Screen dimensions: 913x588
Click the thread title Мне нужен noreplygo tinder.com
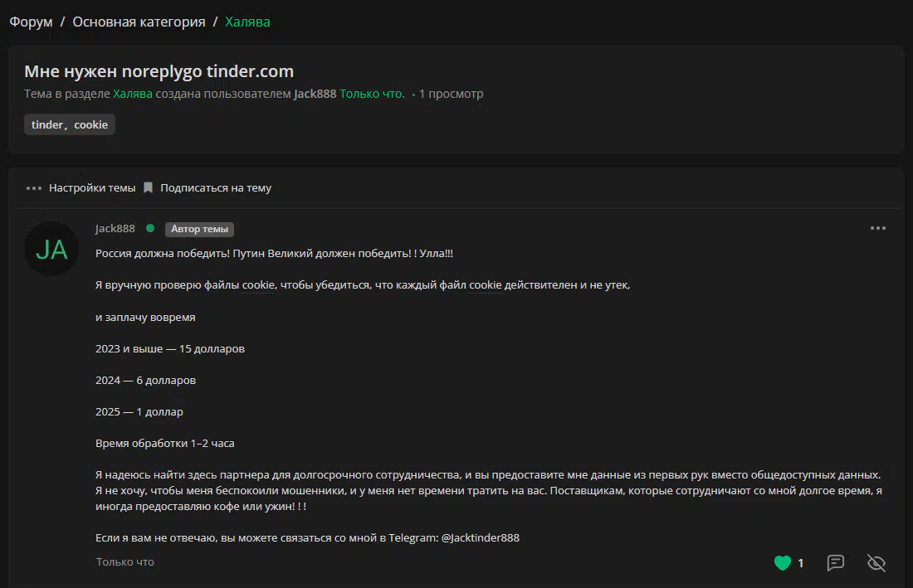pyautogui.click(x=159, y=71)
